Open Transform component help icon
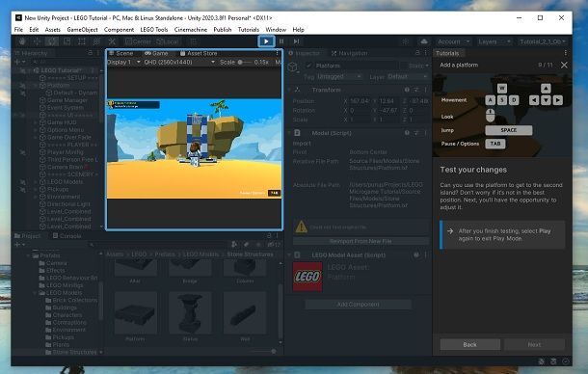588x374 pixels. click(407, 90)
